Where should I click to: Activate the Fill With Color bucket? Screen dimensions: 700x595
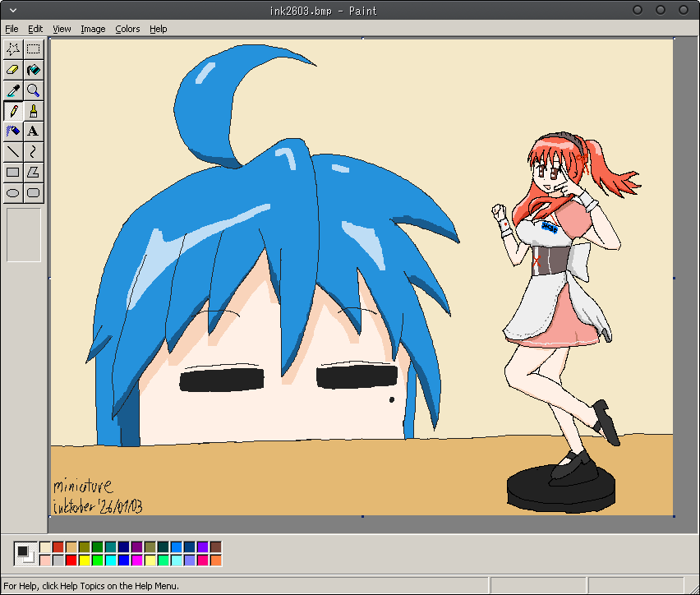coord(34,70)
